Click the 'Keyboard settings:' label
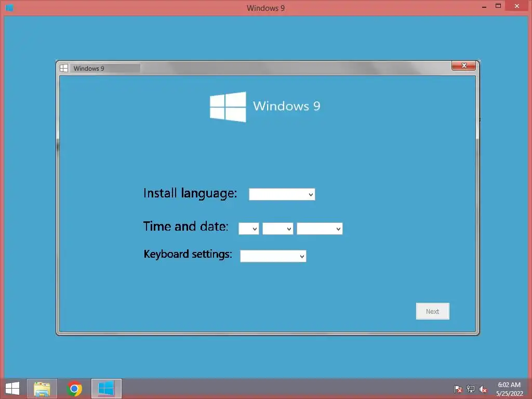 [x=188, y=254]
